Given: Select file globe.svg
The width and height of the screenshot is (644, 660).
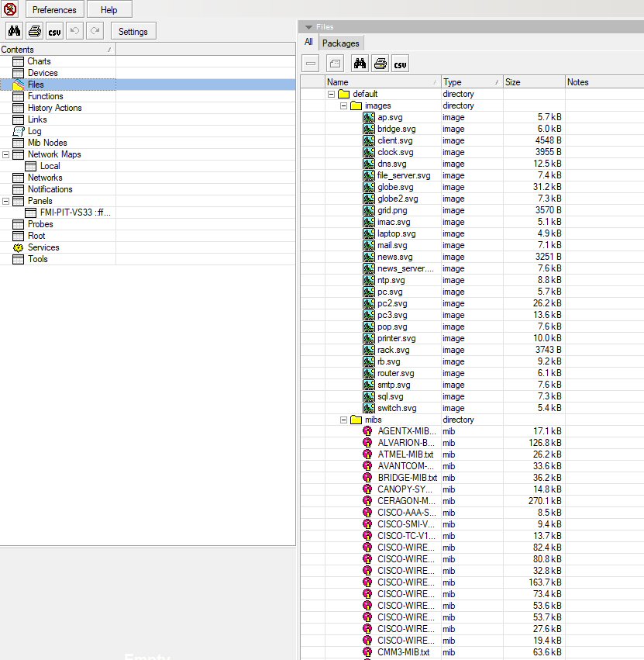Looking at the screenshot, I should 395,188.
